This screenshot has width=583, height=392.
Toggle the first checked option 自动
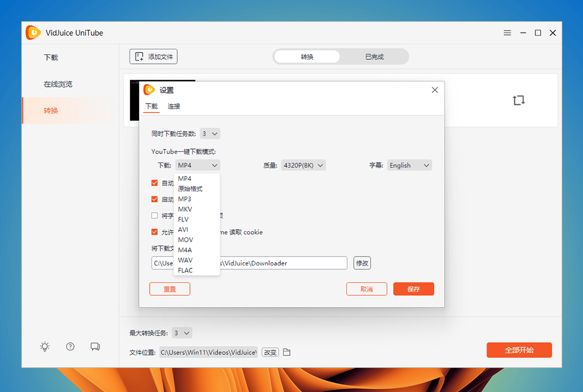pyautogui.click(x=155, y=183)
